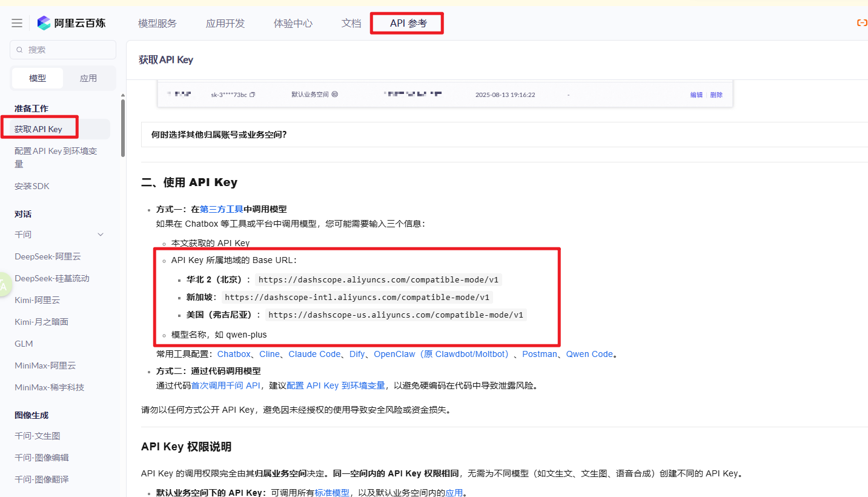Click the 阿里云百炼 logo
This screenshot has width=868, height=497.
pos(71,23)
